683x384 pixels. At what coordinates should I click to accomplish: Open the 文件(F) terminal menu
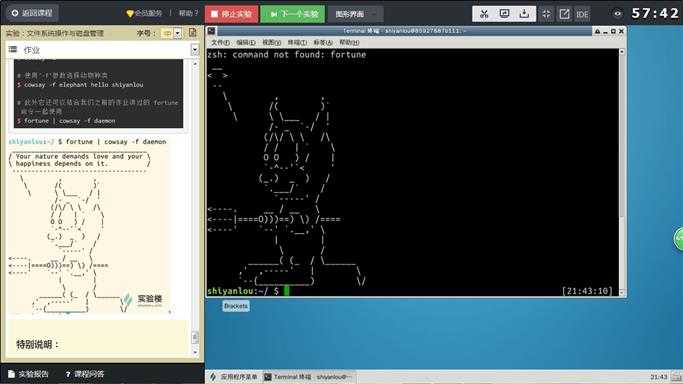point(220,42)
